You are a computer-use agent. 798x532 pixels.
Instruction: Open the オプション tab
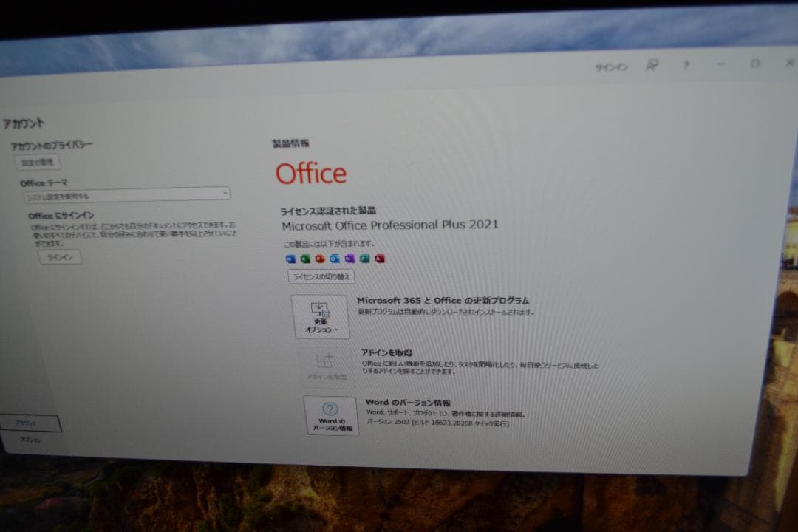coord(31,438)
